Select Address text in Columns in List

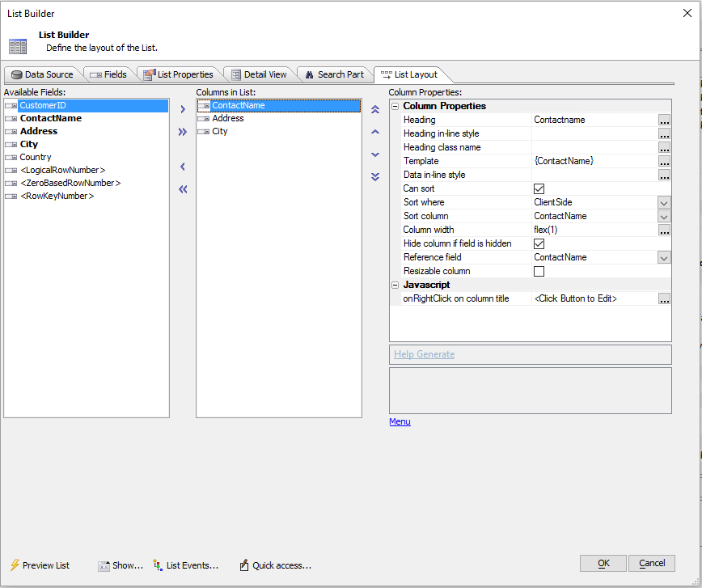tap(228, 118)
